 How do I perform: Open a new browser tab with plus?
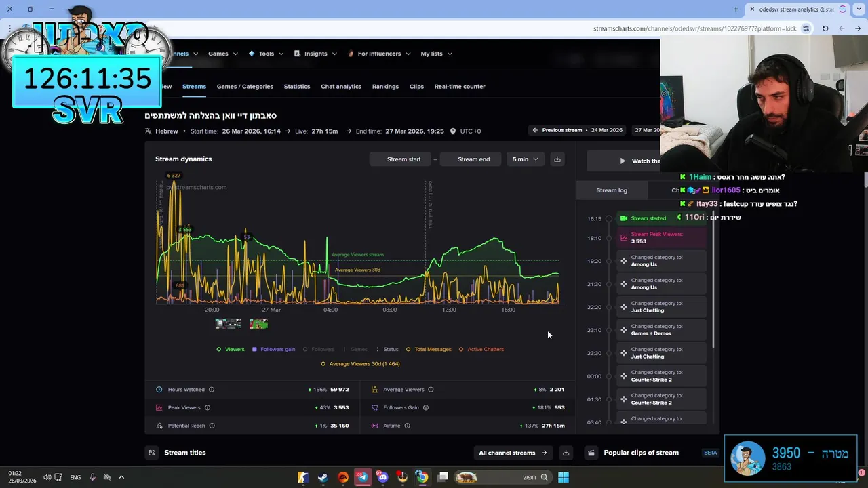click(x=736, y=9)
